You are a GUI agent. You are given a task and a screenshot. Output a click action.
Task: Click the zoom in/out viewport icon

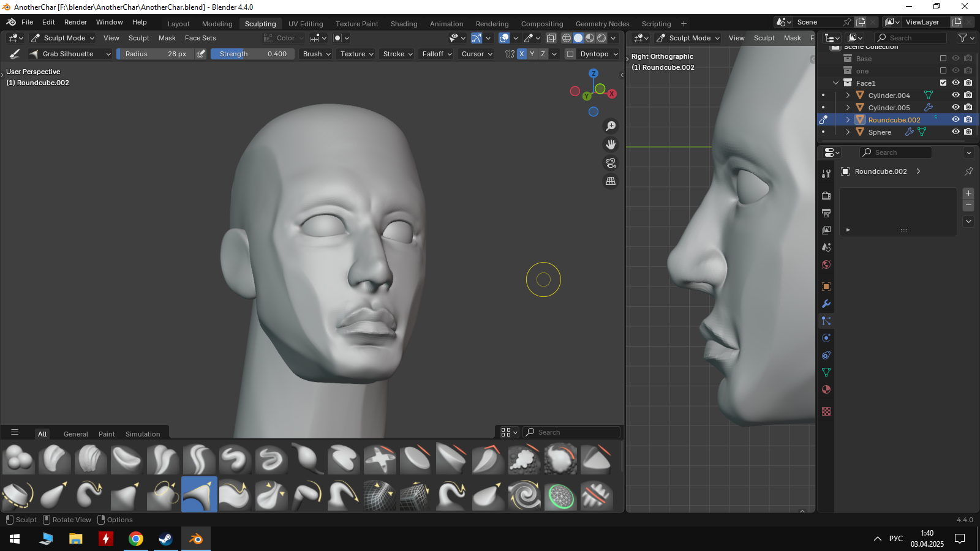pos(611,126)
